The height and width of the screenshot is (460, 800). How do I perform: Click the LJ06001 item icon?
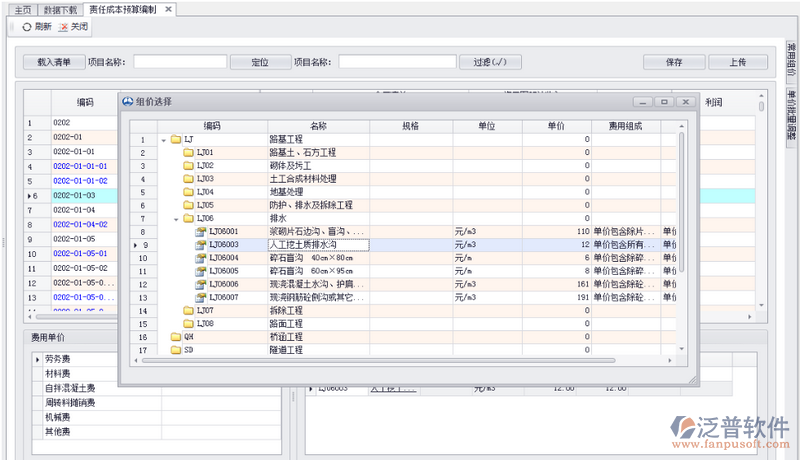201,232
